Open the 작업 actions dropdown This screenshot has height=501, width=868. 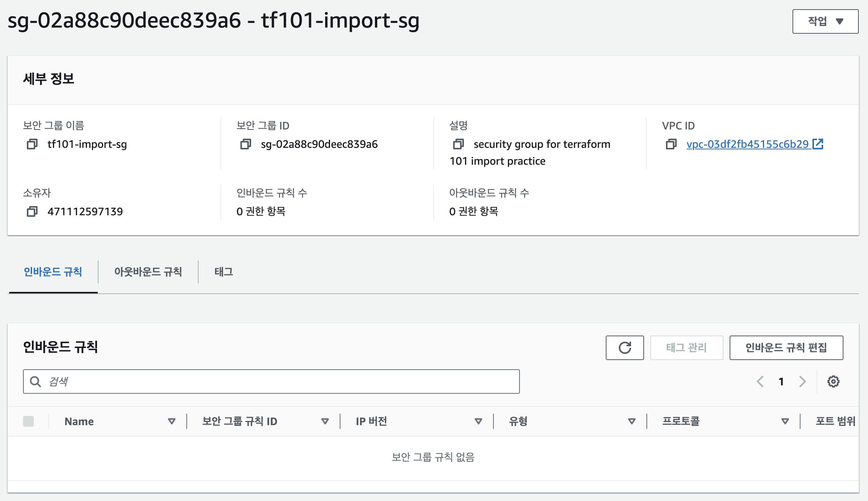[825, 21]
